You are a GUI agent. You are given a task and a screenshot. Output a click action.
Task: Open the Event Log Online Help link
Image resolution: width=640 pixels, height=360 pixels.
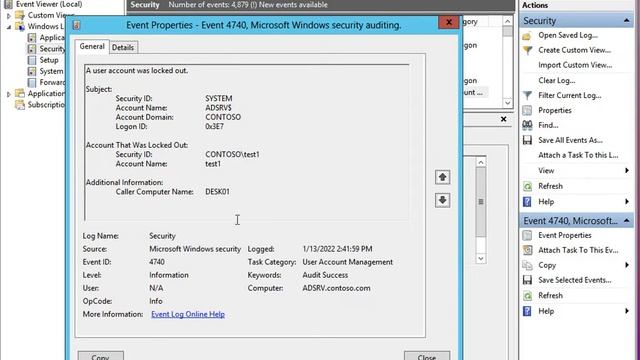(188, 314)
